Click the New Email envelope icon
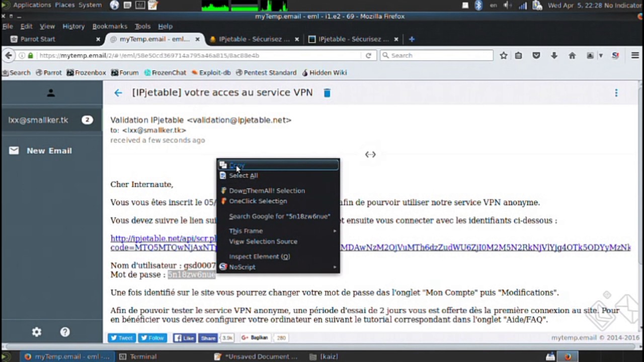This screenshot has height=362, width=644. (x=14, y=150)
